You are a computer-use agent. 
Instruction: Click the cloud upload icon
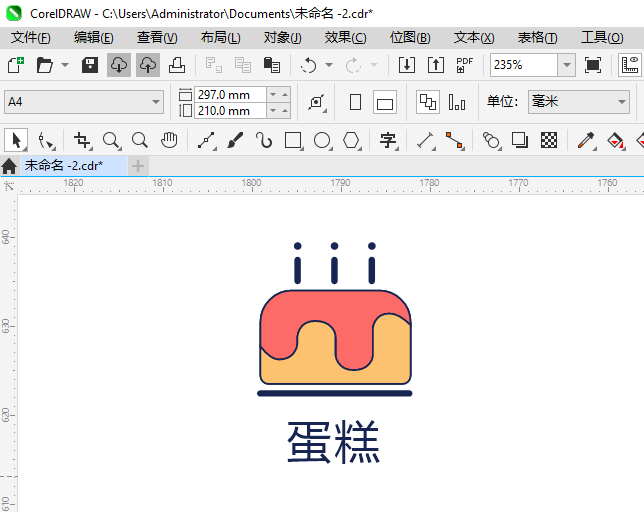(x=148, y=65)
